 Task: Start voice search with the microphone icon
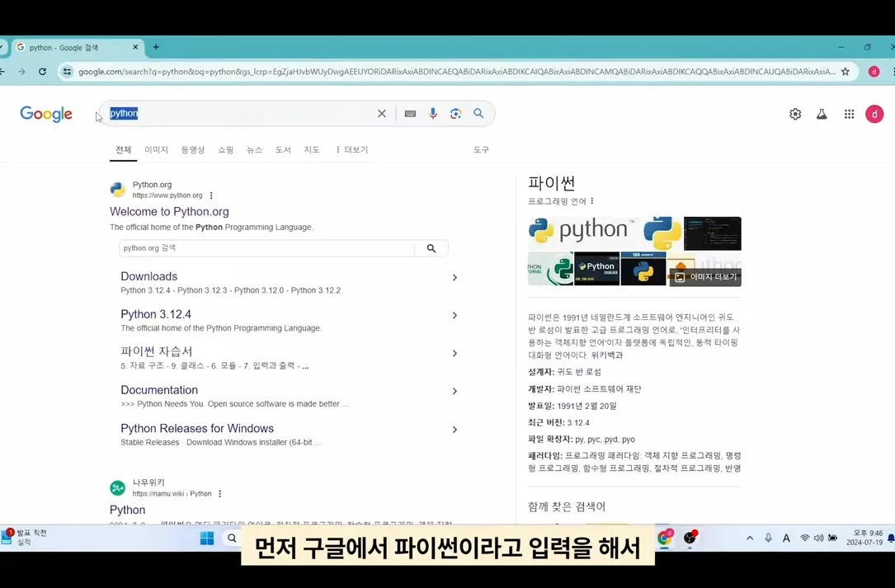(433, 114)
